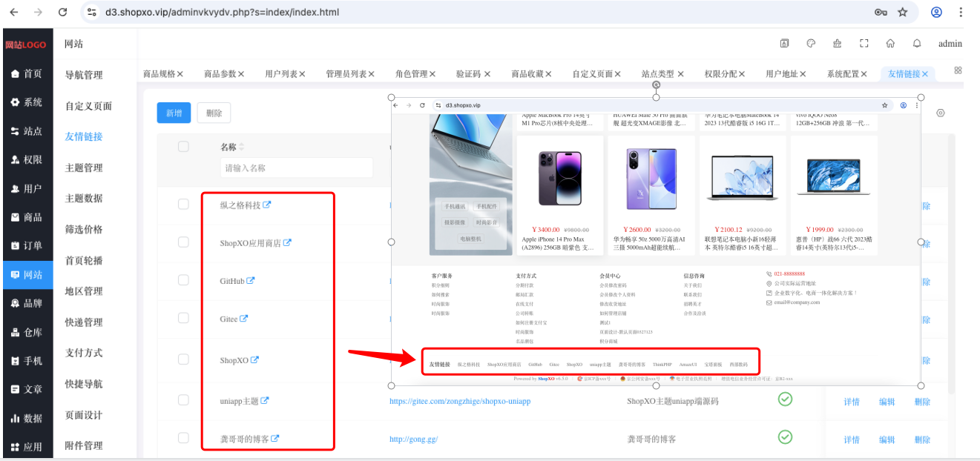The image size is (980, 461).
Task: Open tab options grid icon right of tabs
Action: pyautogui.click(x=958, y=70)
